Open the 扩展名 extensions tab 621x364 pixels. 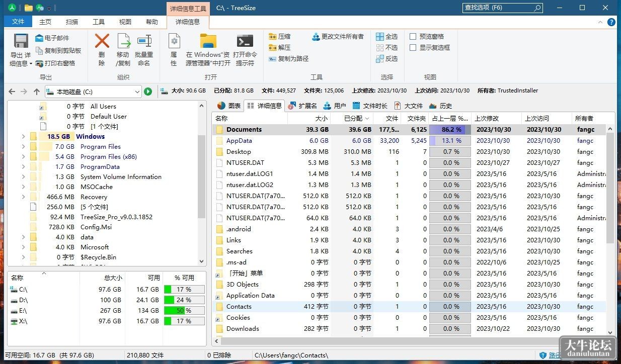(302, 106)
